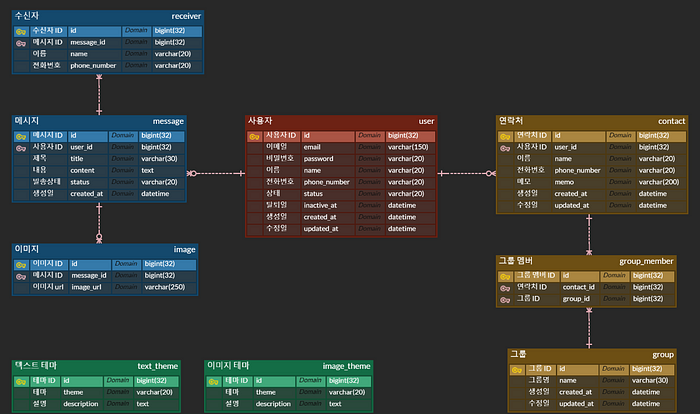Click group_id column in group_member table
700x414 pixels.
pos(576,299)
